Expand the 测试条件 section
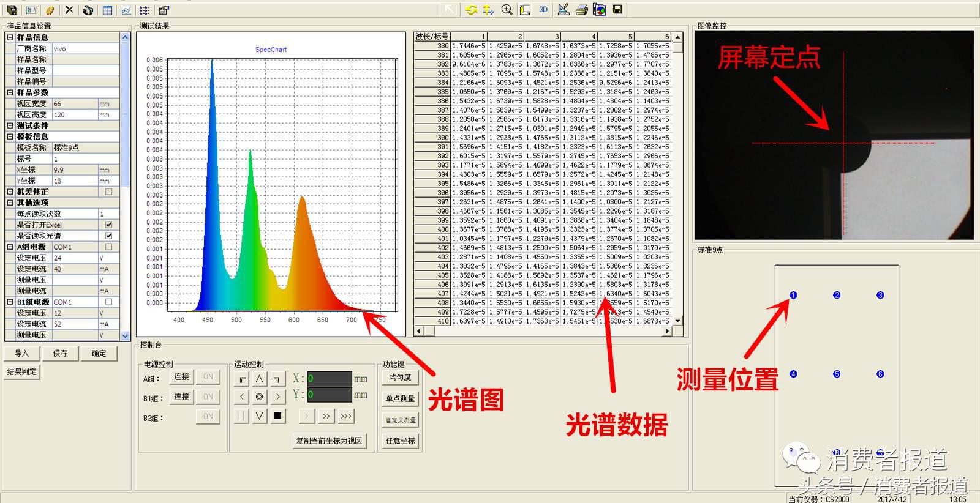The height and width of the screenshot is (503, 980). pyautogui.click(x=10, y=125)
